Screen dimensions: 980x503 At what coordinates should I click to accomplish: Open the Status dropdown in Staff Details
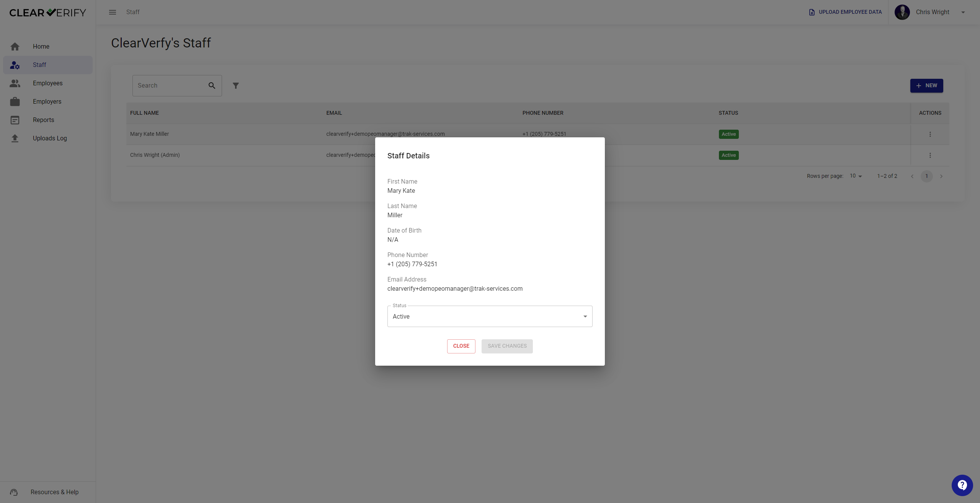pyautogui.click(x=490, y=316)
